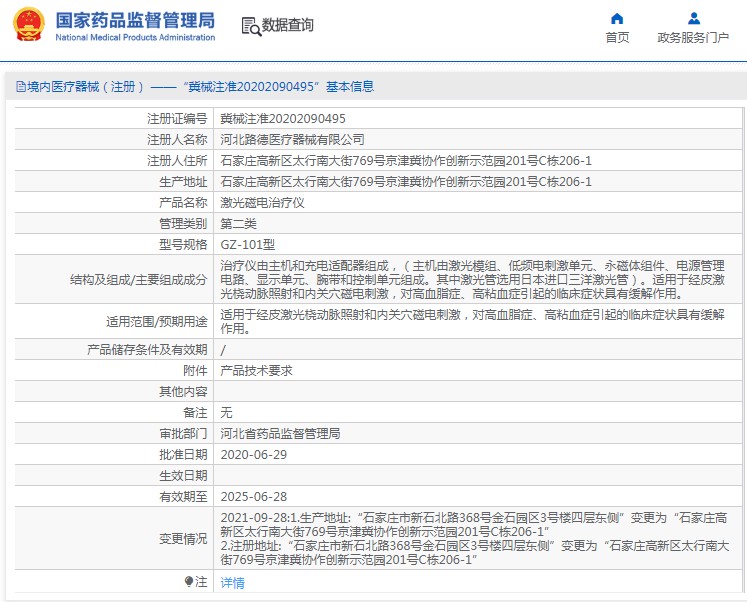The width and height of the screenshot is (747, 602).
Task: Click approval department 河北省药品监督管理局
Action: coord(280,434)
